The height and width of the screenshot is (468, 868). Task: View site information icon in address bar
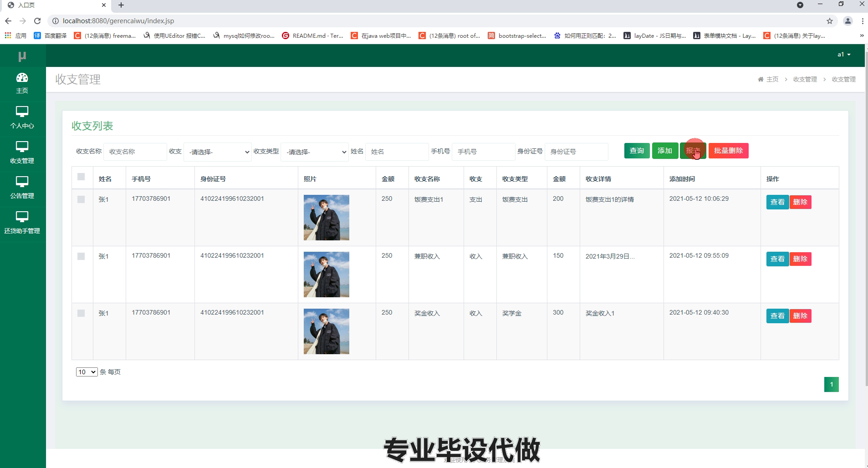[55, 21]
